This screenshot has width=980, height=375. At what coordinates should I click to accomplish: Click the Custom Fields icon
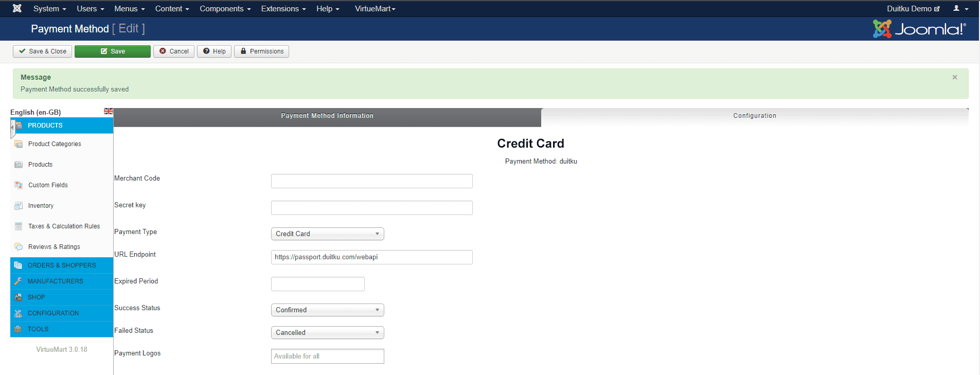point(19,185)
